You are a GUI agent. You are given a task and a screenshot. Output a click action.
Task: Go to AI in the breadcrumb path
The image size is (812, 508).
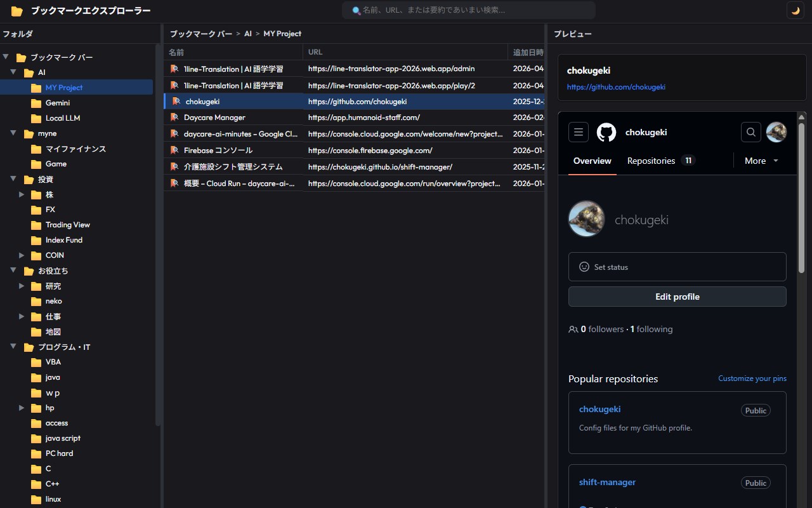248,33
